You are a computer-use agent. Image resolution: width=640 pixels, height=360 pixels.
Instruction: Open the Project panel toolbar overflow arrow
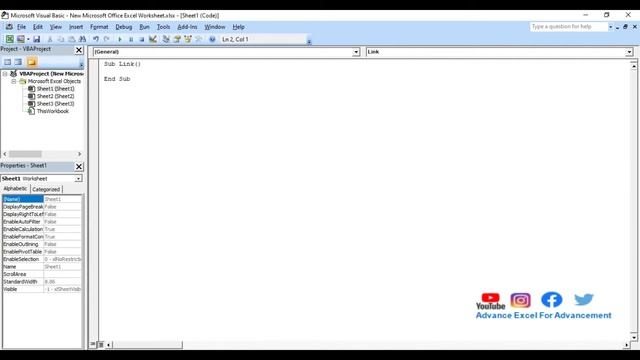tap(81, 64)
